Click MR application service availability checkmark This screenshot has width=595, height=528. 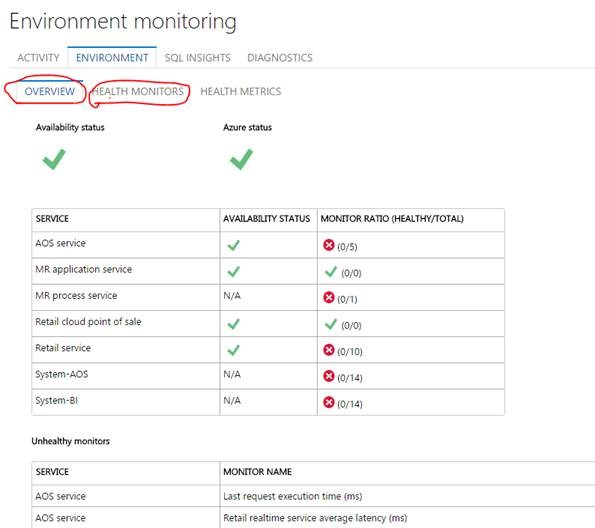(233, 271)
